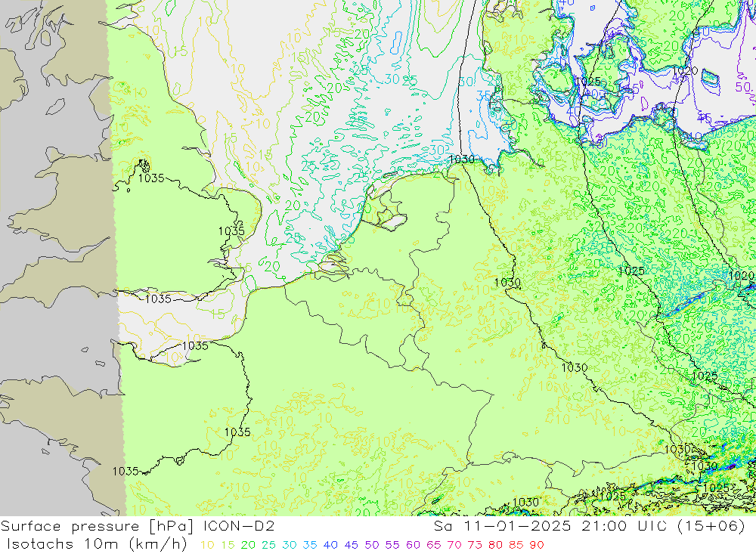Select the '15' value in the isotach legend
756x554 pixels.
coord(228,545)
